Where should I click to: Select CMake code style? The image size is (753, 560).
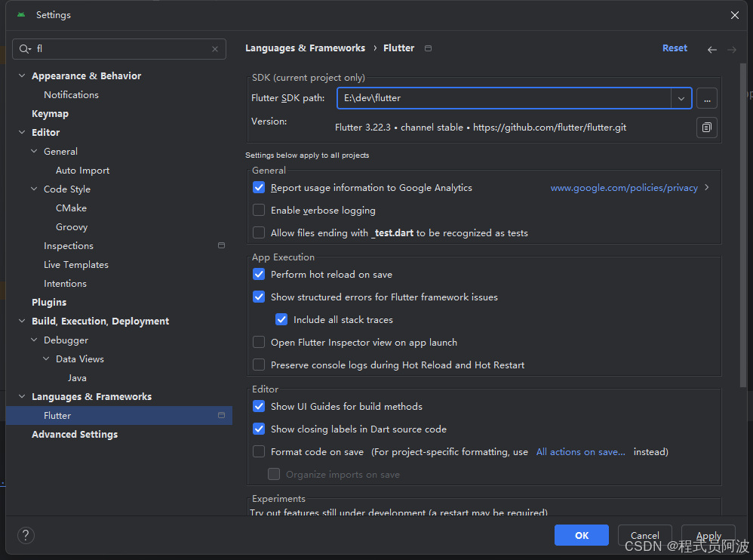tap(71, 208)
